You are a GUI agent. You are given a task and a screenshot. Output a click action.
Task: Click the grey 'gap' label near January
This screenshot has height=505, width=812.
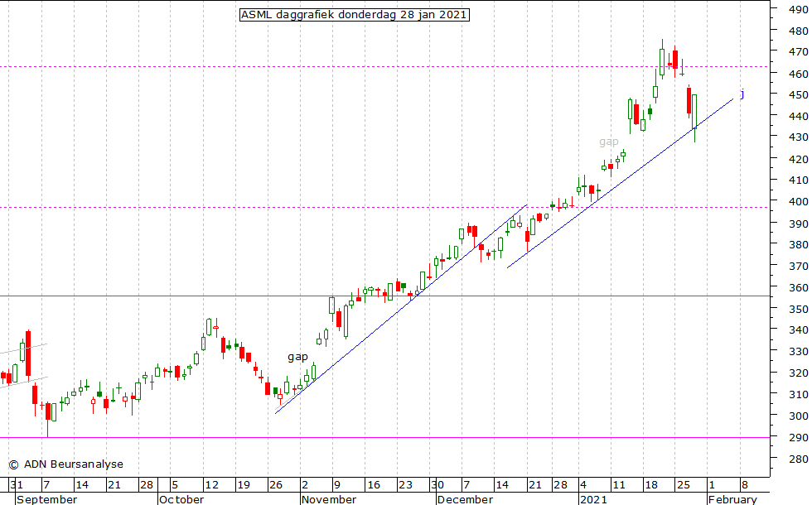coord(609,142)
